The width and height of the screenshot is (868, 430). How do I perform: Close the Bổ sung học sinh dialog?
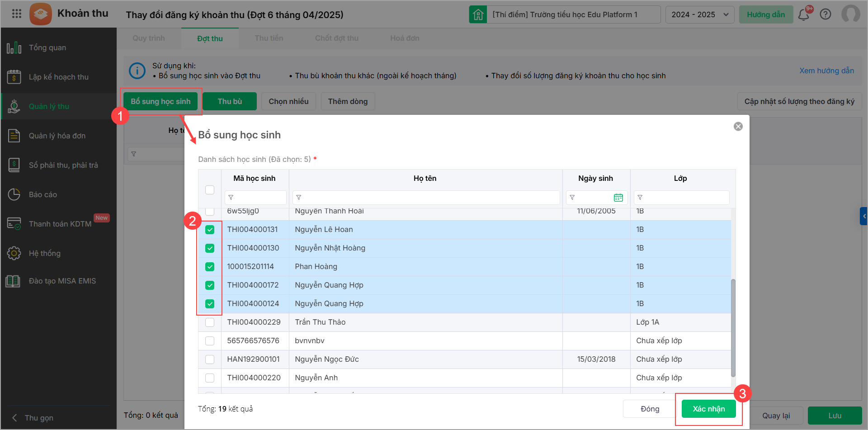738,127
